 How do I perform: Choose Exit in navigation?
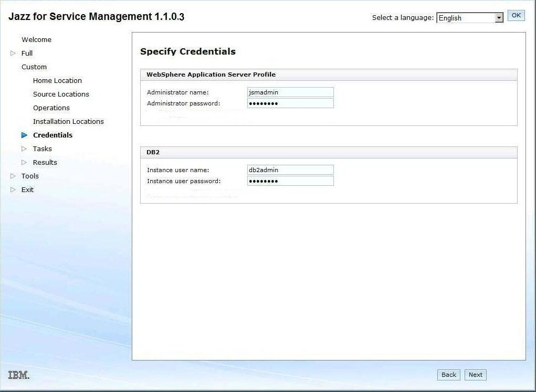click(x=27, y=189)
